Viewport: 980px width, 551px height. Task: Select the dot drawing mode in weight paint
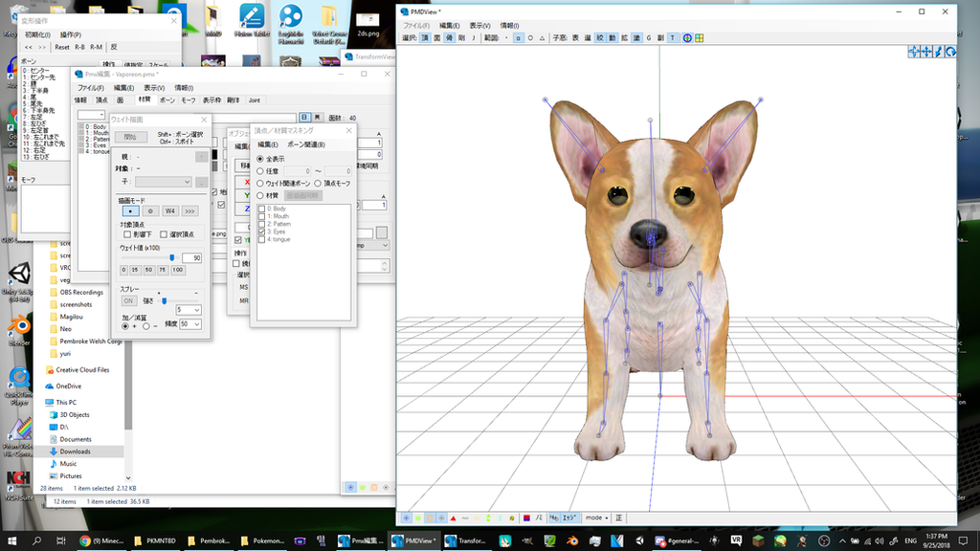(x=130, y=211)
